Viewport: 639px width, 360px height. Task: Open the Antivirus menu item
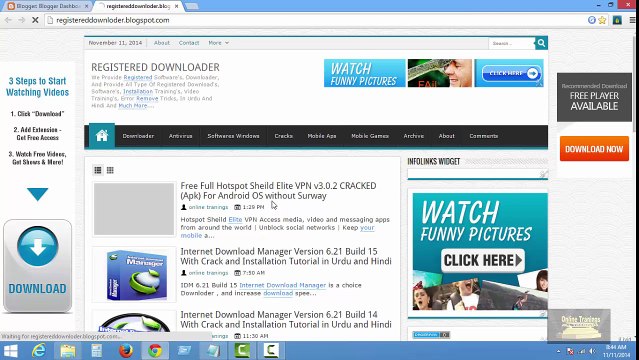point(181,136)
